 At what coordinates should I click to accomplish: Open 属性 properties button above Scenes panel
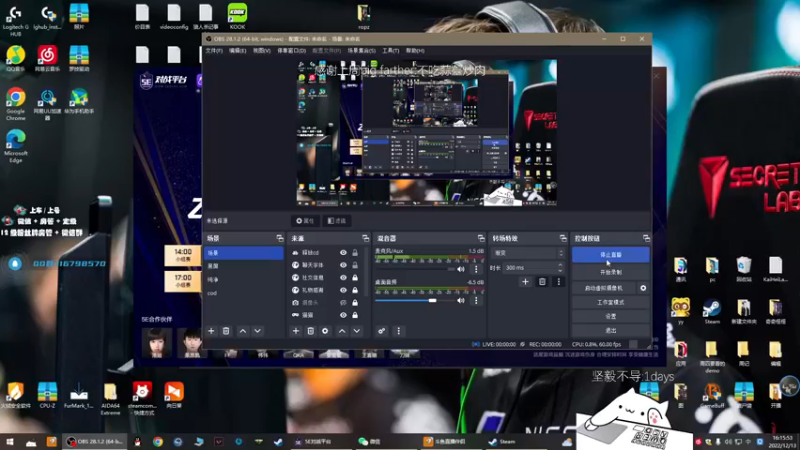[x=305, y=221]
